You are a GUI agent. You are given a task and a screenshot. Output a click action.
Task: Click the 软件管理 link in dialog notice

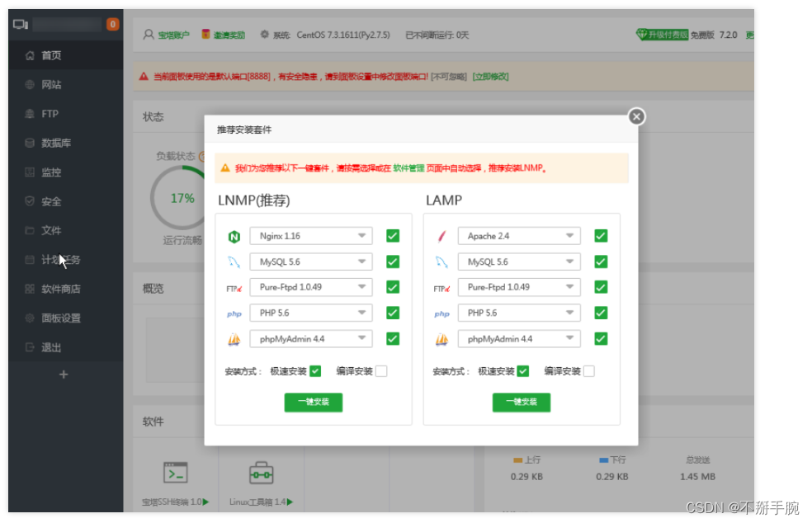pos(408,168)
